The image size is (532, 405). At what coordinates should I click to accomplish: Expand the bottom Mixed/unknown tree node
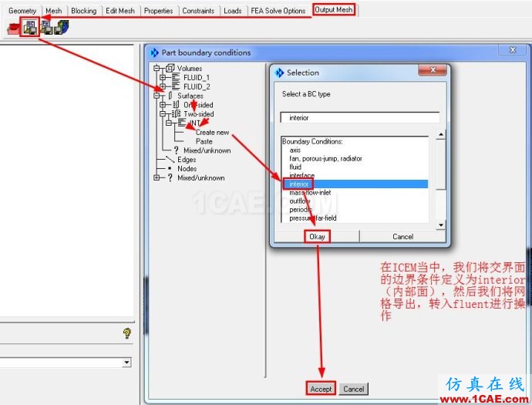157,177
